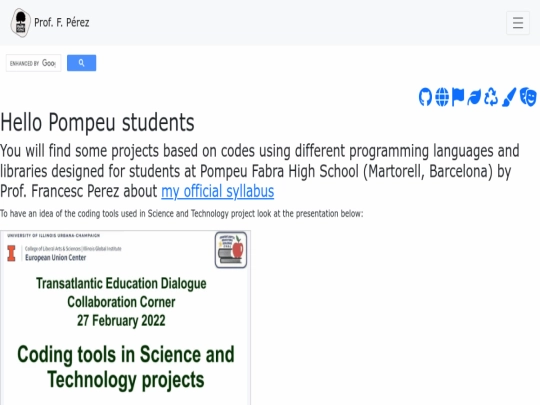
Task: Open the Transatlantic Education Dialogue presentation slide
Action: (x=125, y=318)
